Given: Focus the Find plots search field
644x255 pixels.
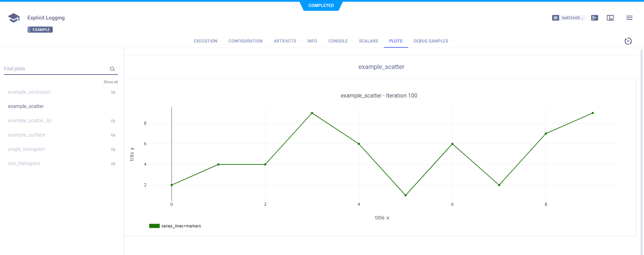Looking at the screenshot, I should click(56, 69).
